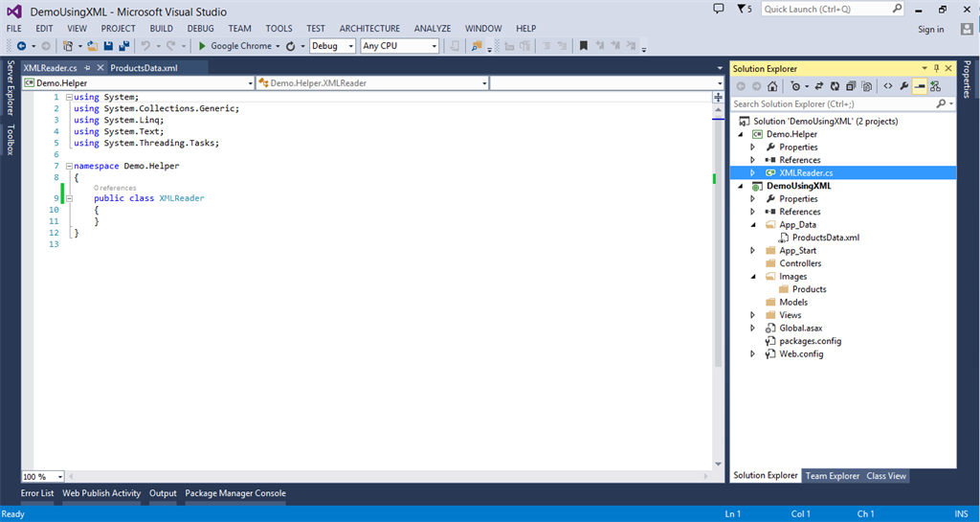
Task: Click the Notifications flag icon
Action: [x=741, y=9]
